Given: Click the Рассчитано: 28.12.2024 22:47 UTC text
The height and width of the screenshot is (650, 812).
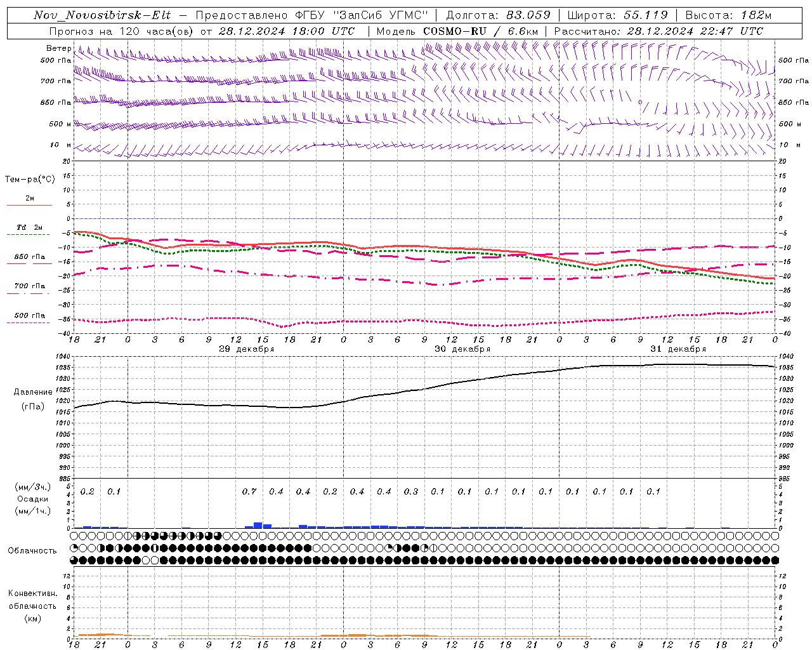Looking at the screenshot, I should click(x=658, y=31).
